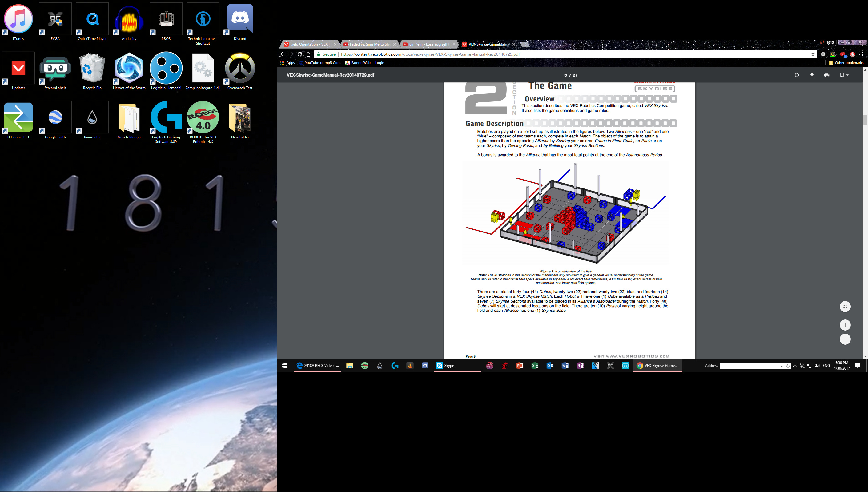Image resolution: width=868 pixels, height=492 pixels.
Task: Open 2918A RECF Video Edge window
Action: [318, 366]
